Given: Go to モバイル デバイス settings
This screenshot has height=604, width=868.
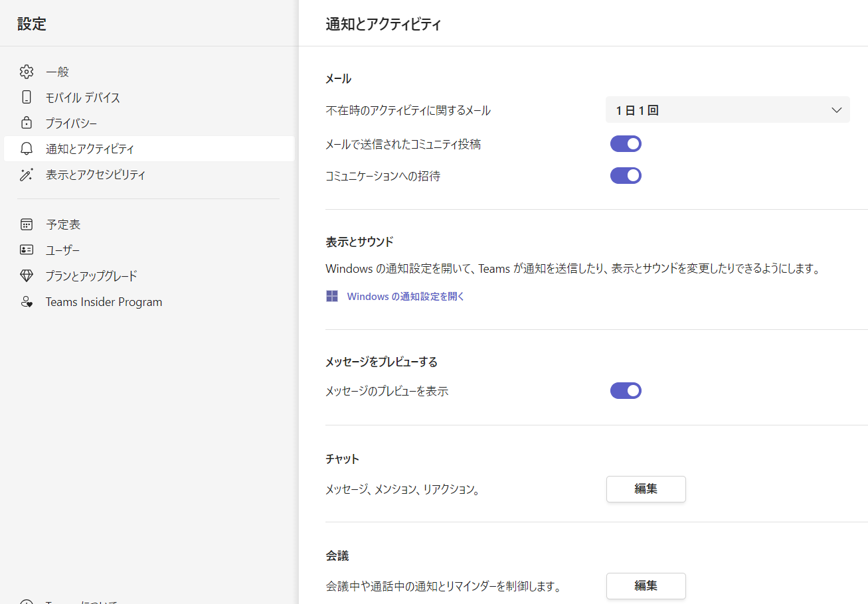Looking at the screenshot, I should (149, 98).
